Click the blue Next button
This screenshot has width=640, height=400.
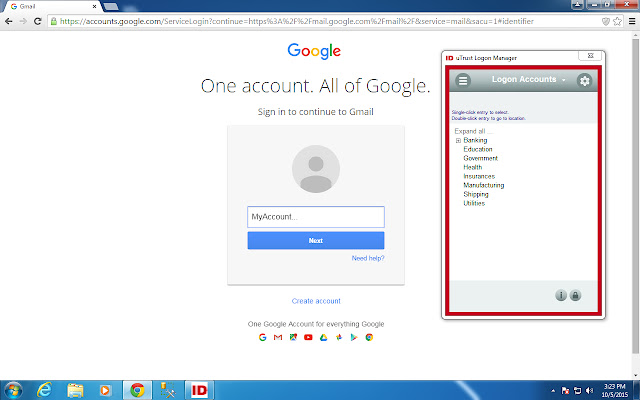(x=316, y=240)
